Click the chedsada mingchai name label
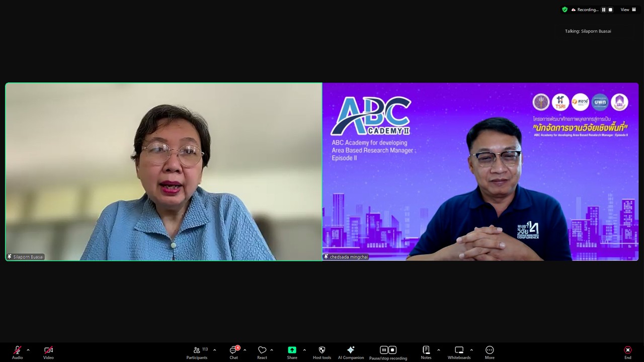Viewport: 644px width, 362px height. pos(346,256)
